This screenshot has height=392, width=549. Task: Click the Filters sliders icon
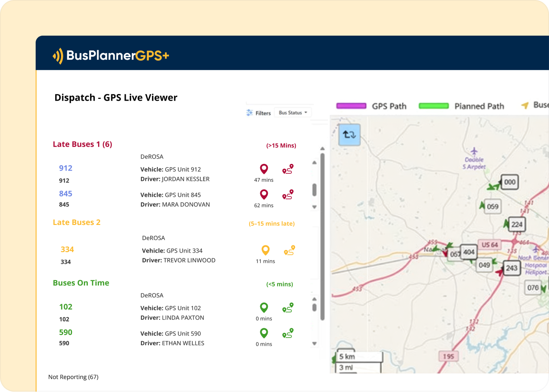[x=250, y=113]
